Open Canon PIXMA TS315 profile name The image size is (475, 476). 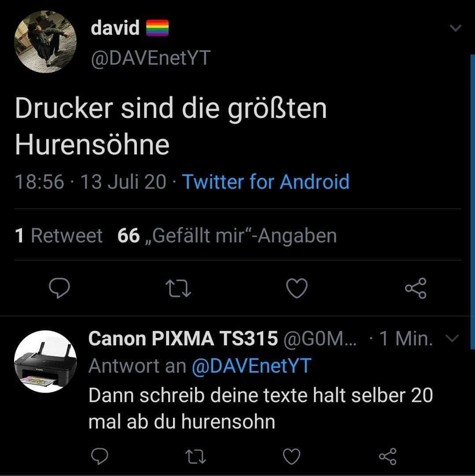coord(183,338)
